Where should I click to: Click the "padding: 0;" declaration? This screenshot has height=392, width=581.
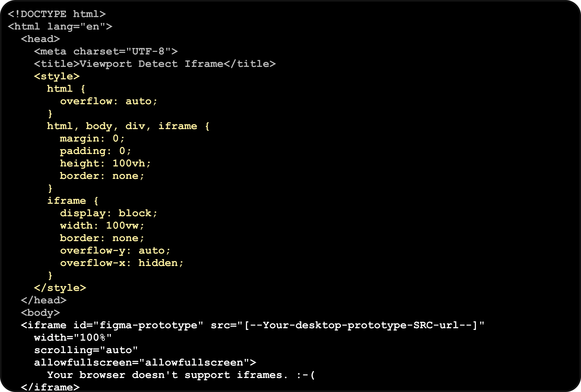point(95,151)
